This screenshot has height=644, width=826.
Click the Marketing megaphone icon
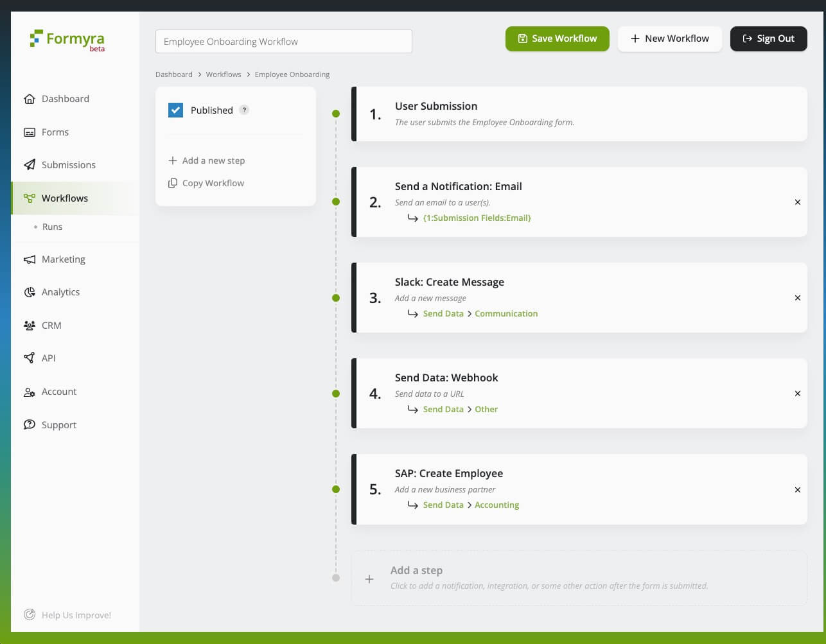coord(30,259)
